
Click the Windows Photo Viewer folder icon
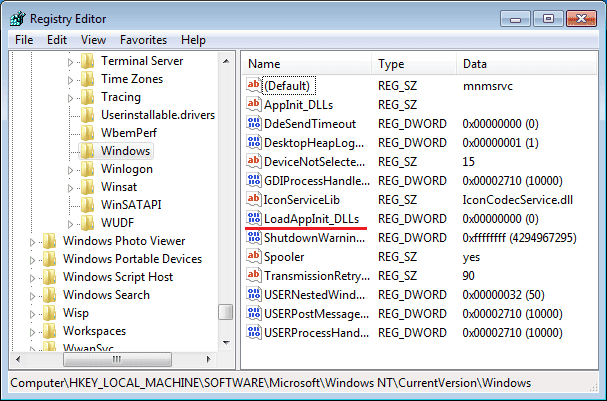pos(50,241)
